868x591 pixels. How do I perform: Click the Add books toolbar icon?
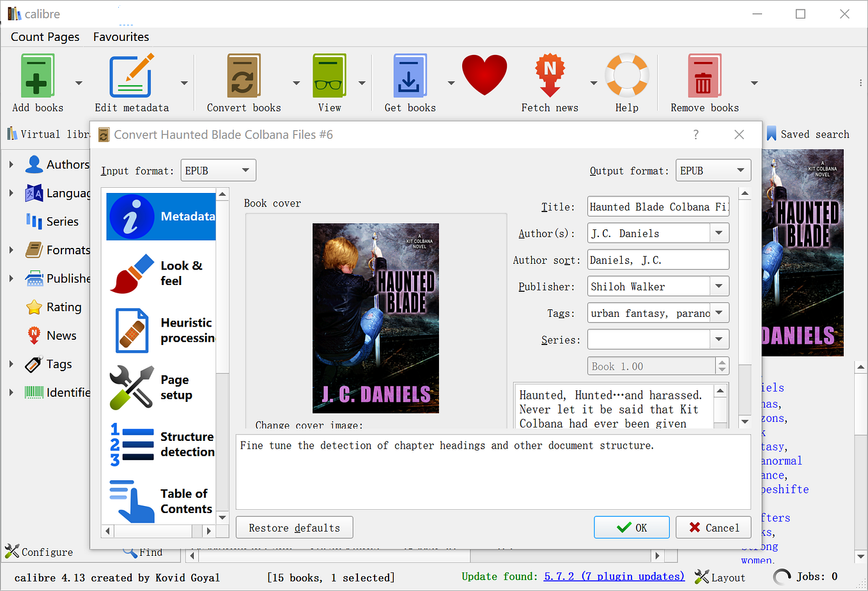pyautogui.click(x=36, y=75)
